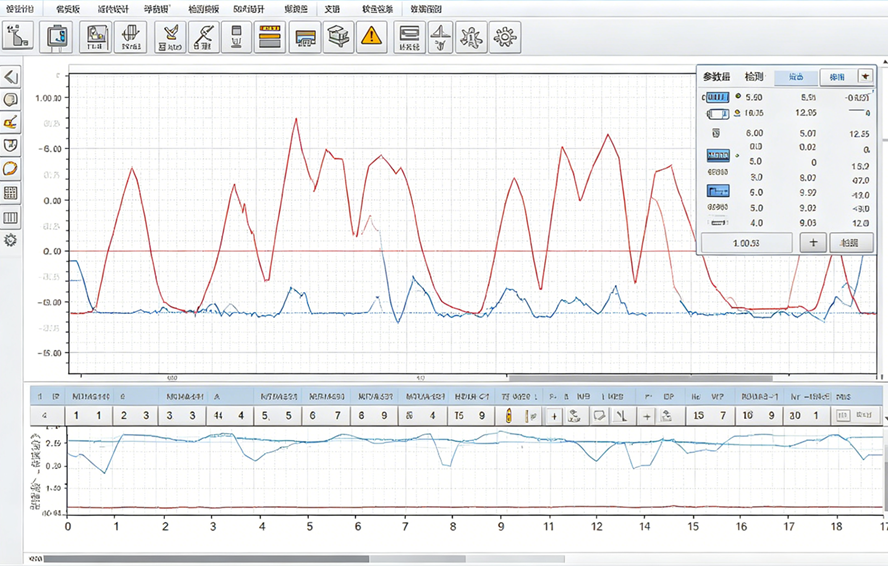Click the grid table icon in left sidebar
The image size is (888, 566).
(11, 193)
